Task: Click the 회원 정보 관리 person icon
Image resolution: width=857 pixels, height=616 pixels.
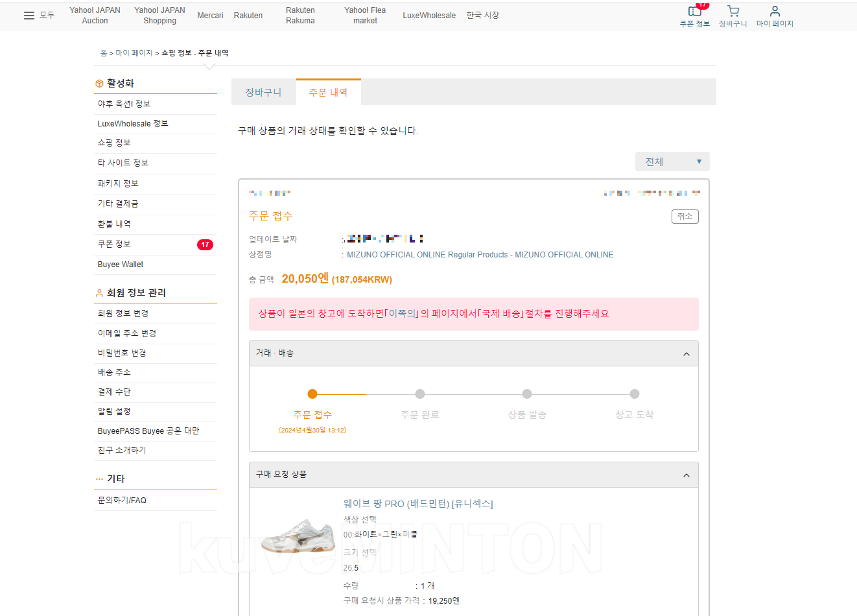Action: click(99, 293)
